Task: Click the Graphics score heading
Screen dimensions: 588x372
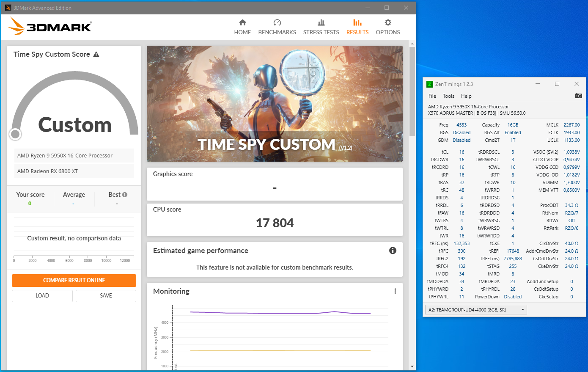Action: pyautogui.click(x=173, y=174)
